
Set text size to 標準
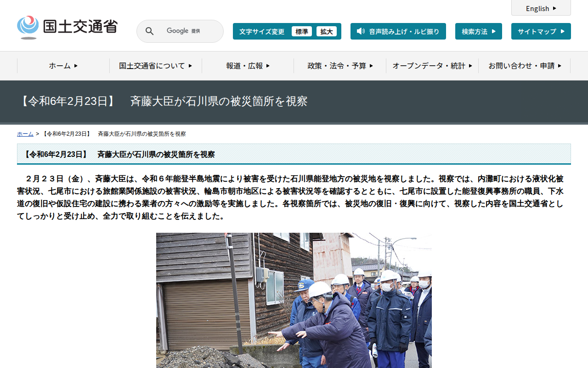tap(302, 31)
